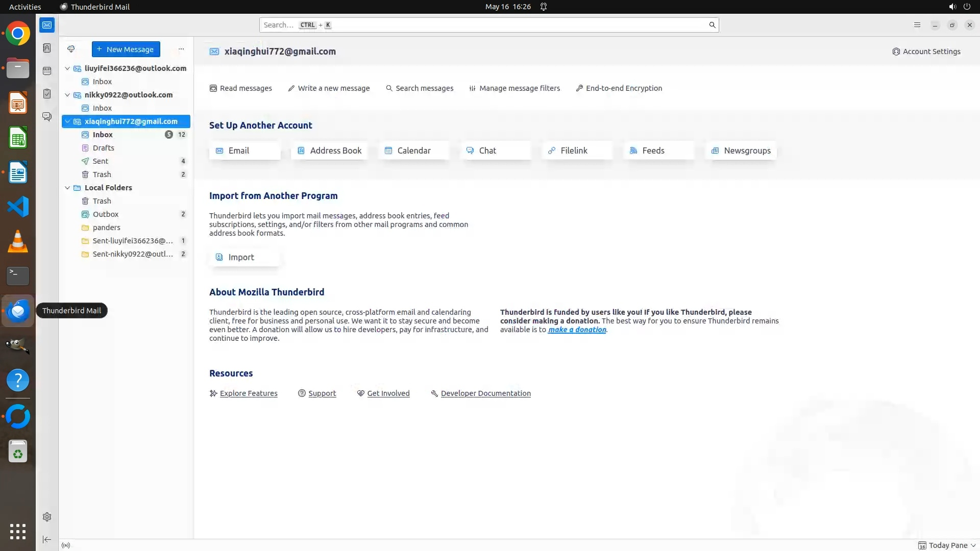
Task: Collapse the nikky0922@outlook.com account
Action: click(67, 95)
